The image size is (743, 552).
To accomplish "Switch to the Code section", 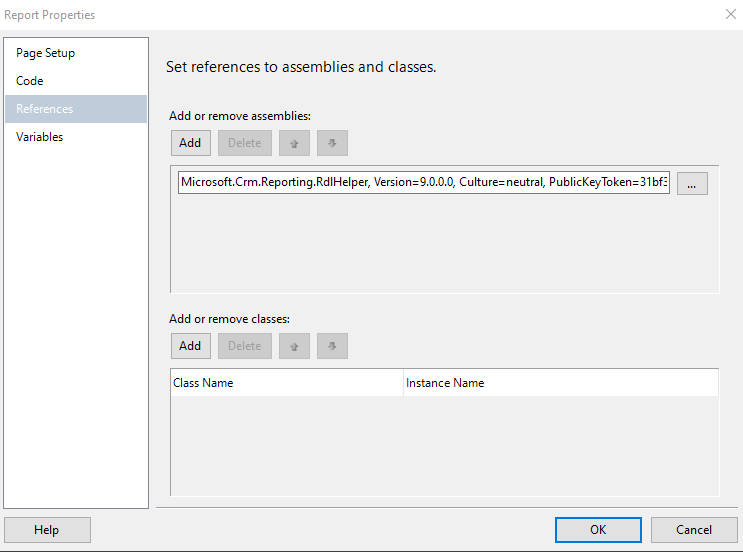I will click(30, 81).
